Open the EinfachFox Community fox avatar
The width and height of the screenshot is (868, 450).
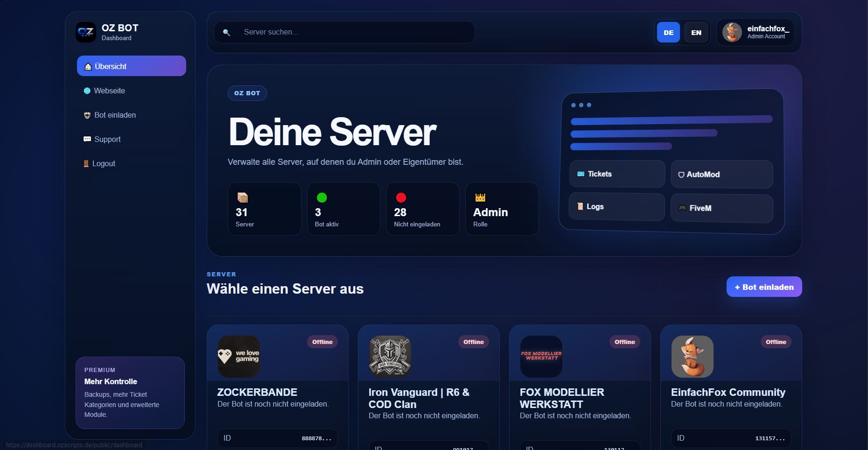tap(693, 357)
